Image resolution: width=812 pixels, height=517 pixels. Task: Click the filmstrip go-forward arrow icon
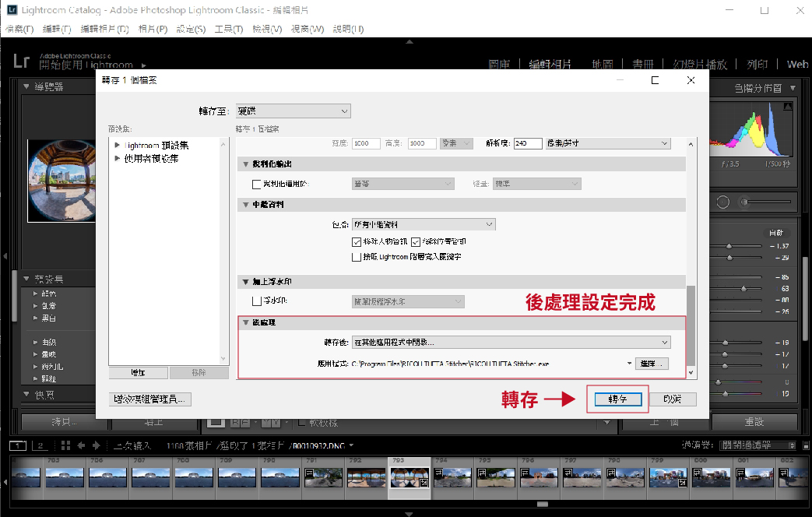point(97,445)
